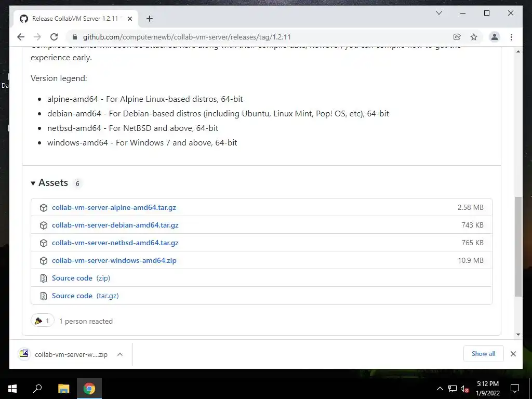The height and width of the screenshot is (399, 532).
Task: Click the alpine-amd64 legend bullet text
Action: point(145,99)
